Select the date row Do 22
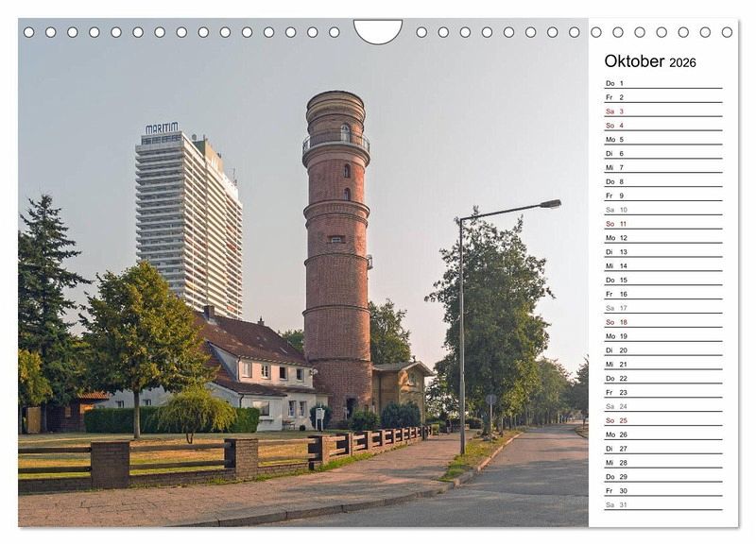Image resolution: width=756 pixels, height=545 pixels. pos(663,378)
